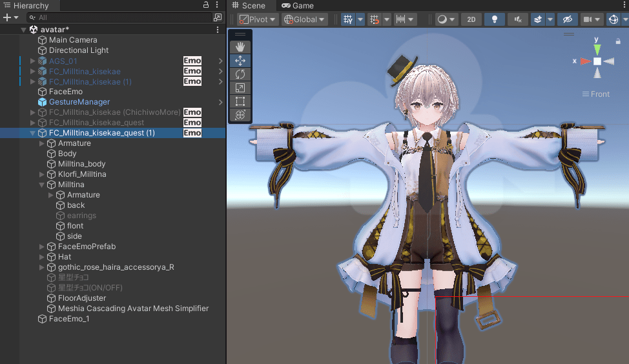Select Main Camera object
629x364 pixels.
tap(73, 39)
